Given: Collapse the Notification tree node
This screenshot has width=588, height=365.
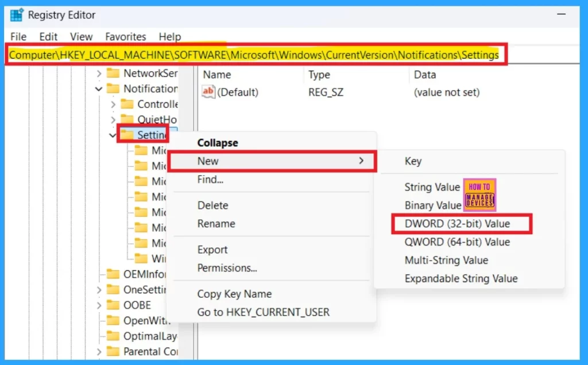Looking at the screenshot, I should (99, 89).
